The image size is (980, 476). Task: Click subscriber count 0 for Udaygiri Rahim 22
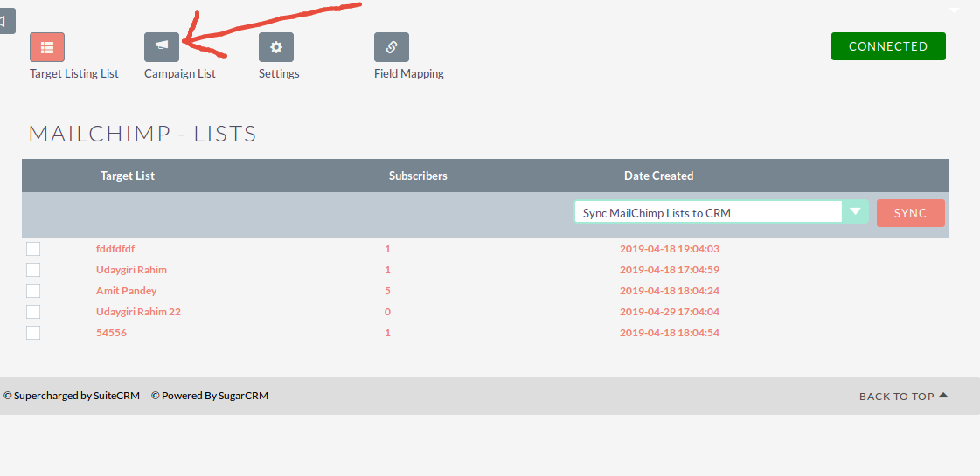point(387,312)
